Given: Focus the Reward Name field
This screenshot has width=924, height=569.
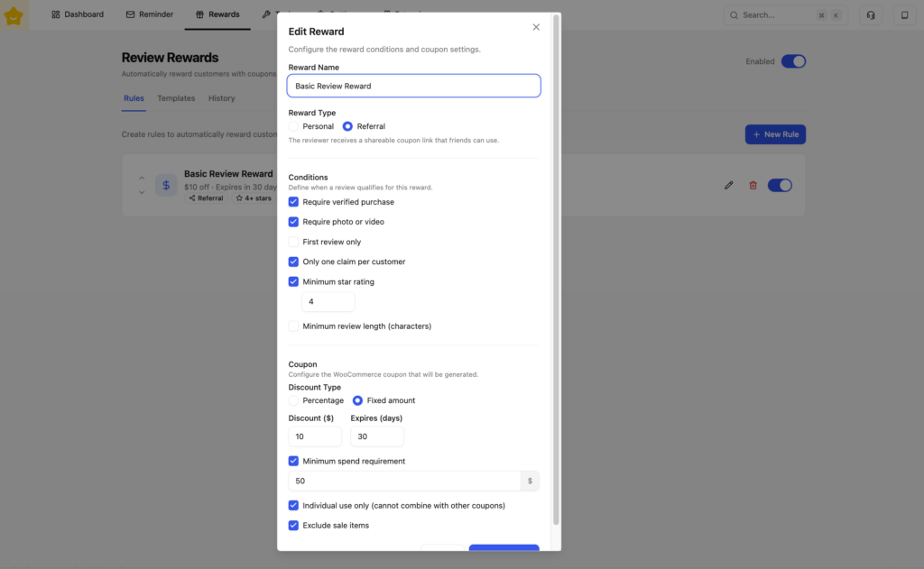Looking at the screenshot, I should coord(413,86).
